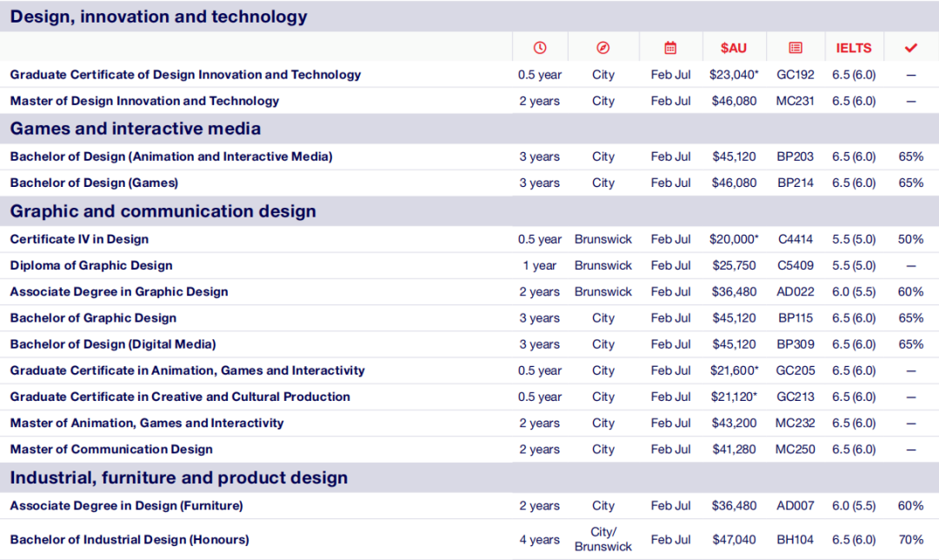Click Bachelor of Industrial Design (Honours) title
Screen dimensions: 939x560
[x=130, y=540]
